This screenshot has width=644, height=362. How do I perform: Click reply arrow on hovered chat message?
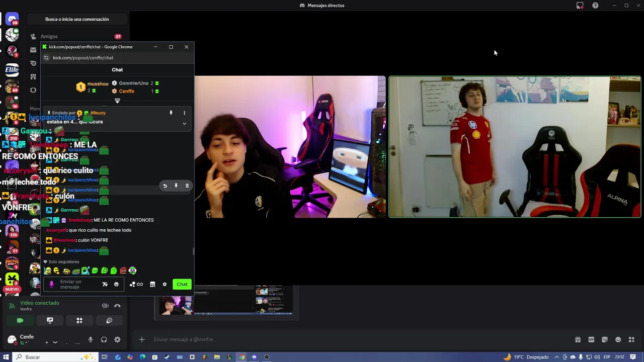tap(165, 186)
